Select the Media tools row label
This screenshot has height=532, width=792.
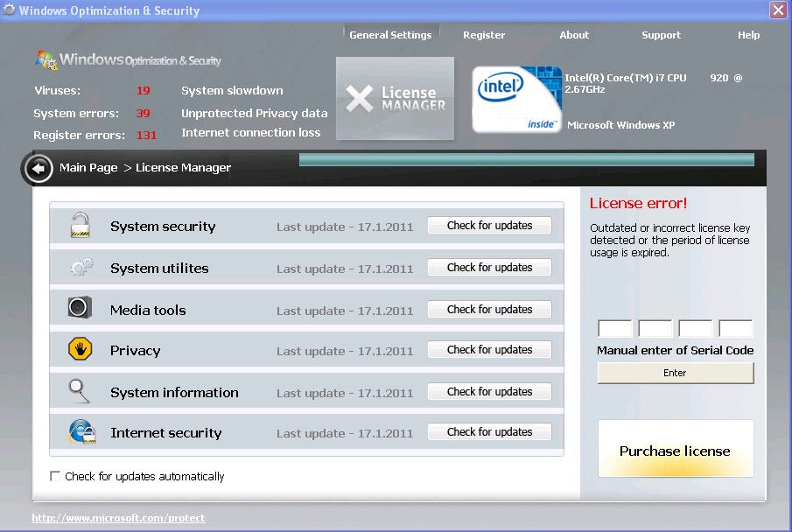[x=148, y=311]
